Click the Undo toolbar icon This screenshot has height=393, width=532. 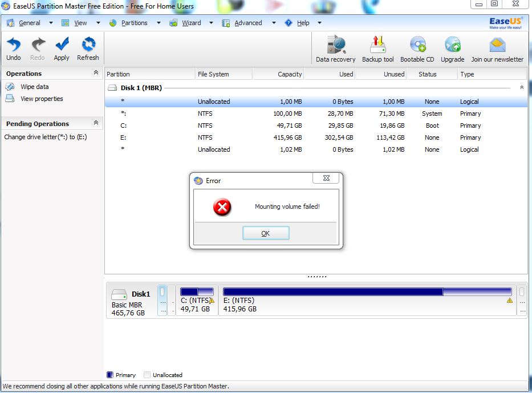13,45
